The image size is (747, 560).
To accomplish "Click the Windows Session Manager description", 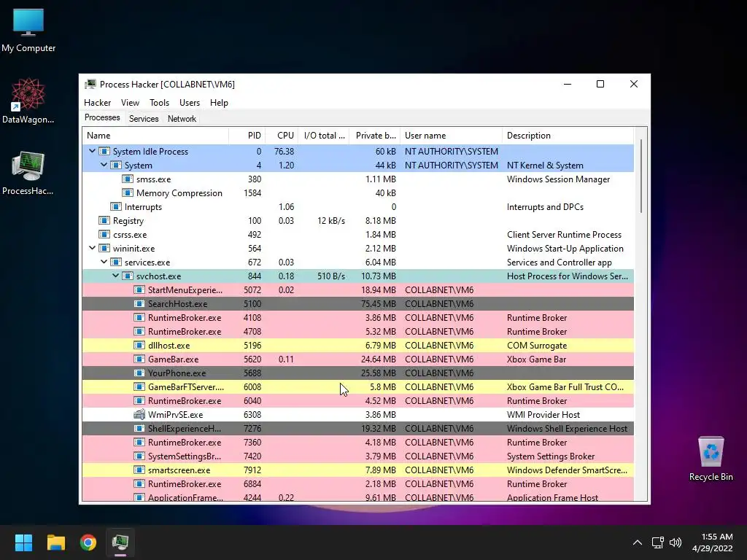I will pyautogui.click(x=558, y=179).
